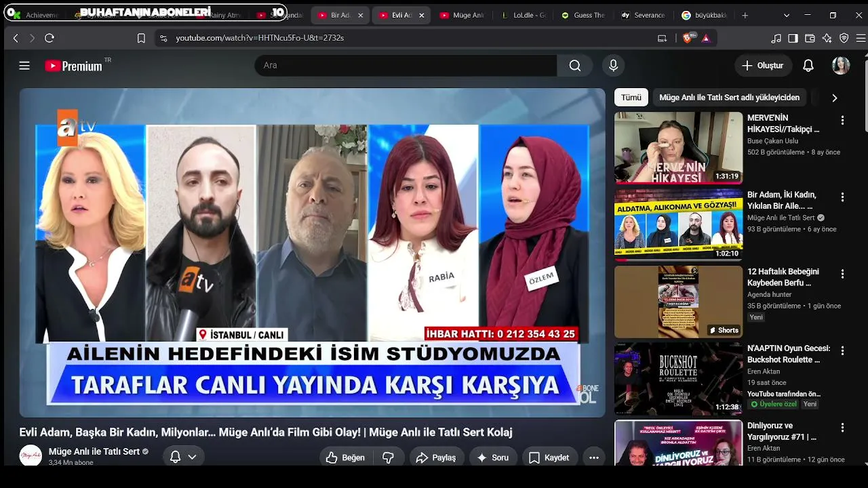
Task: Open the Buckshot Roulette video thumbnail
Action: tap(678, 379)
